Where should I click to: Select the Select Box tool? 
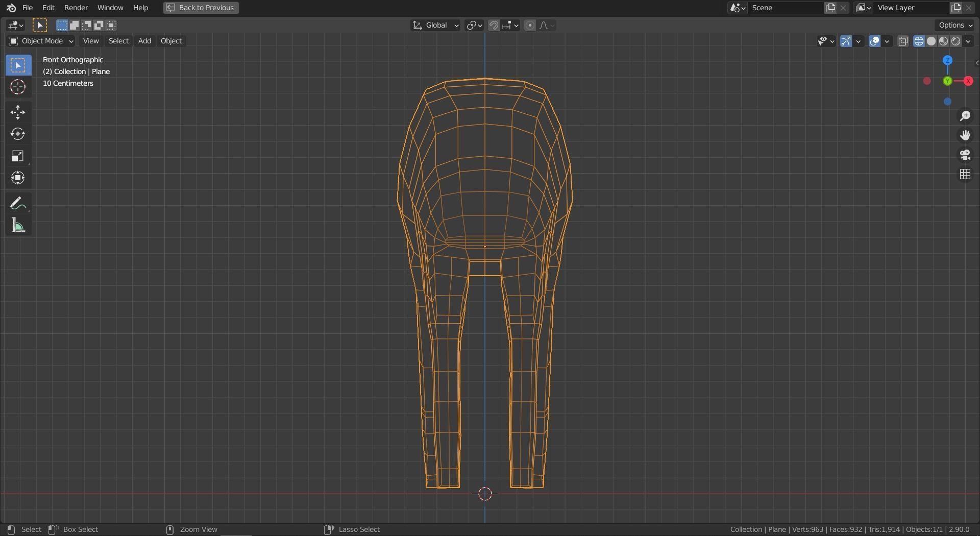point(18,65)
